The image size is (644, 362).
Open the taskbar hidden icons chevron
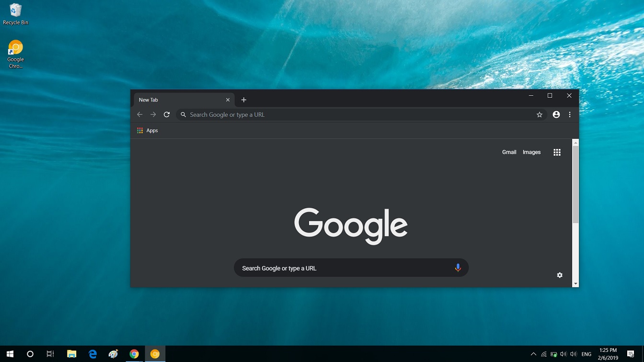pos(533,354)
